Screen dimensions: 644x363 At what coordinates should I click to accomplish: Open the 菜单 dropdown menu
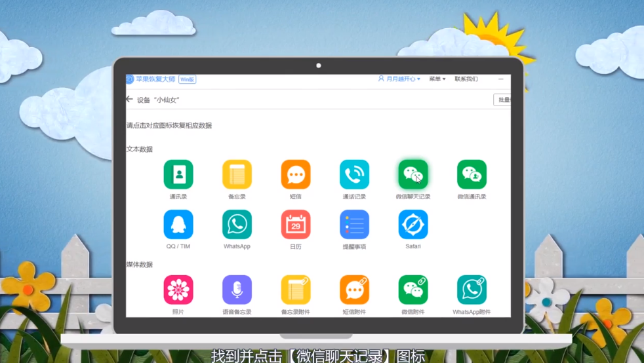[437, 79]
